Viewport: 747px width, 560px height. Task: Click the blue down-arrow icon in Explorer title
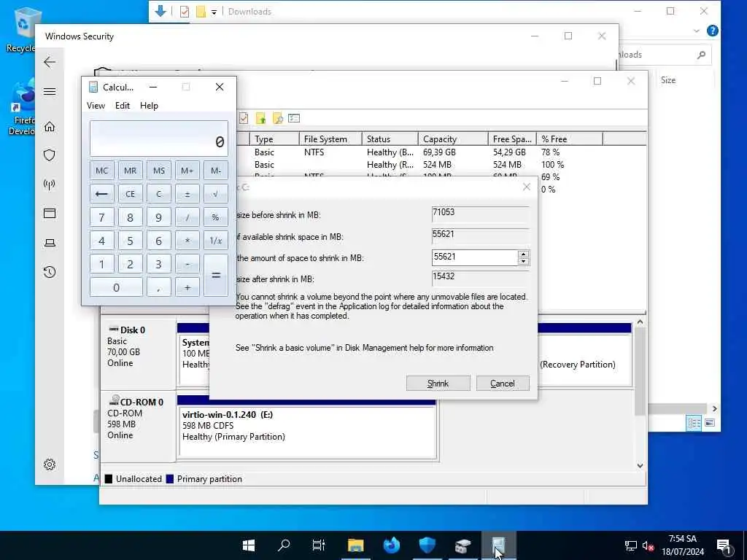(x=160, y=11)
